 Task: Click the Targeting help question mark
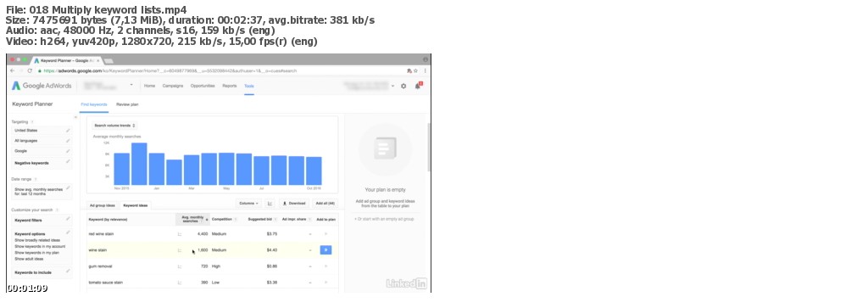pyautogui.click(x=32, y=122)
